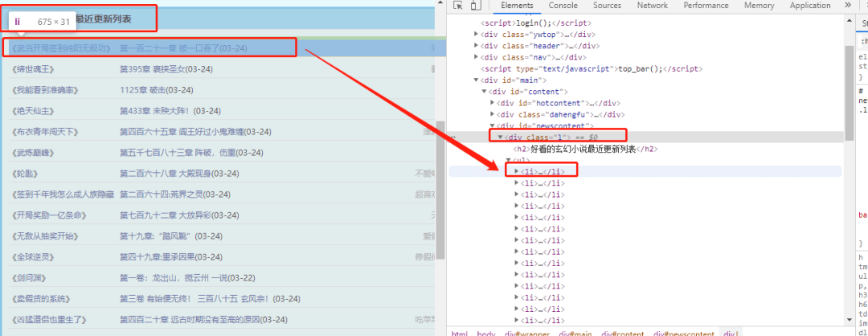Image resolution: width=868 pixels, height=336 pixels.
Task: Open novel 《剑问渊》
Action: (x=28, y=278)
